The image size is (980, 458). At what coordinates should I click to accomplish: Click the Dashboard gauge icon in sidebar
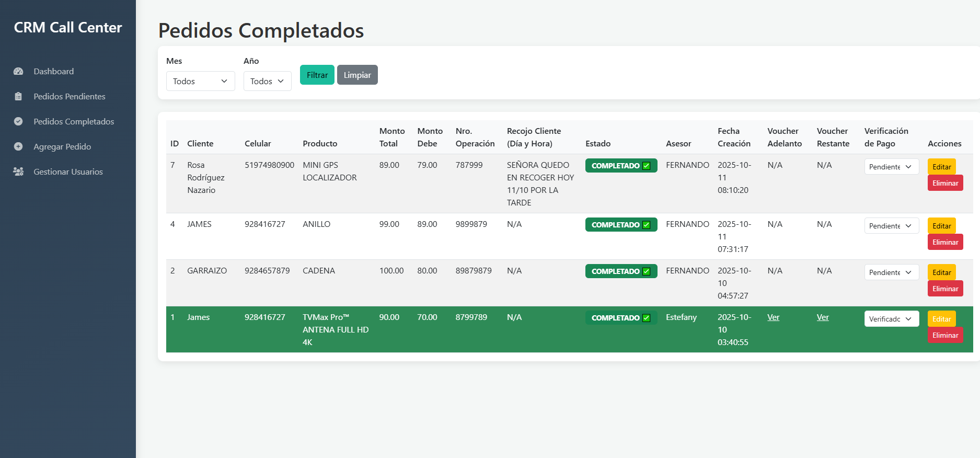[18, 71]
